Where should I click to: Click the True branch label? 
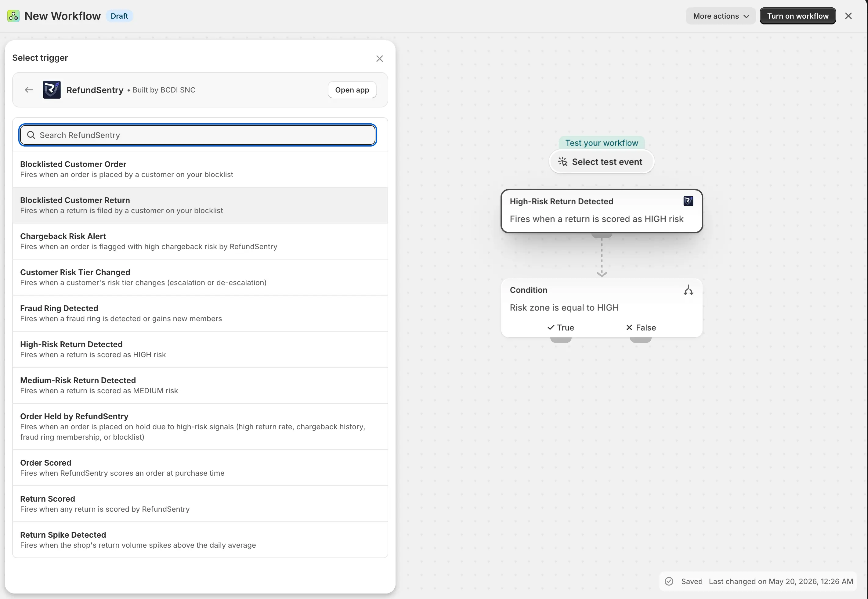tap(561, 328)
